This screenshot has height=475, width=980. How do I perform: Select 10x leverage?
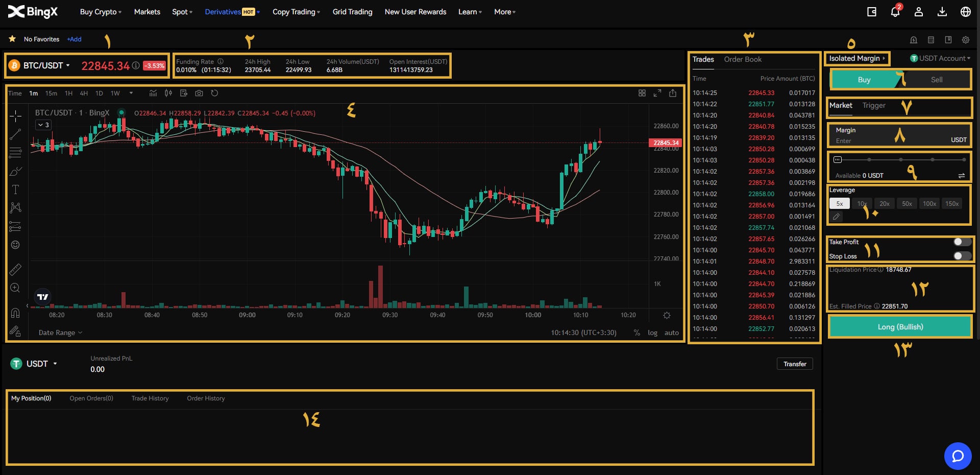(862, 203)
